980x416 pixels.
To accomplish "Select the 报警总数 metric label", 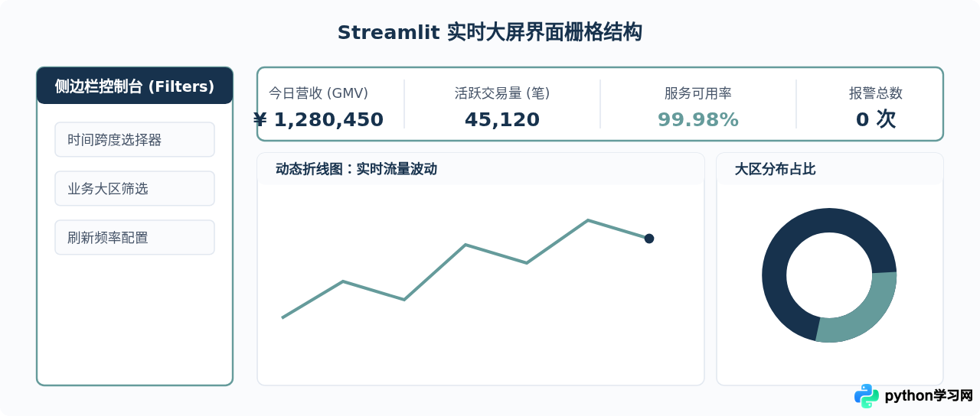I will (x=876, y=93).
